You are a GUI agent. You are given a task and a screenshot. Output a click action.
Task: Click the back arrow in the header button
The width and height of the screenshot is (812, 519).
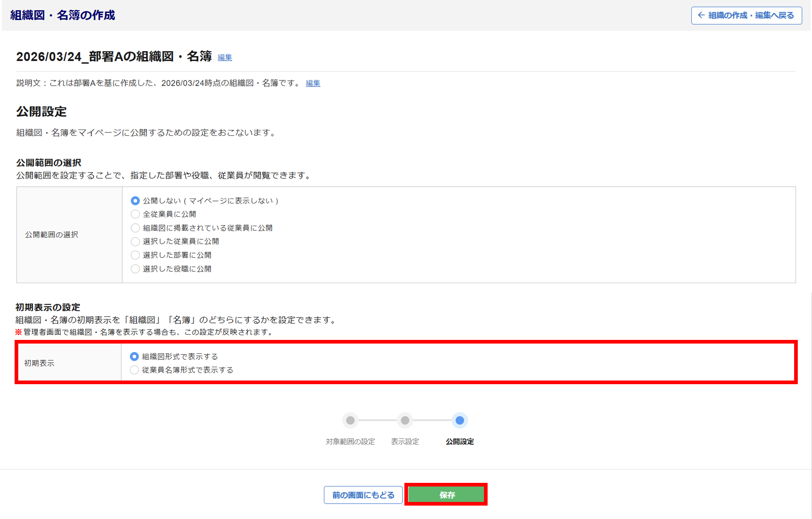click(x=701, y=15)
